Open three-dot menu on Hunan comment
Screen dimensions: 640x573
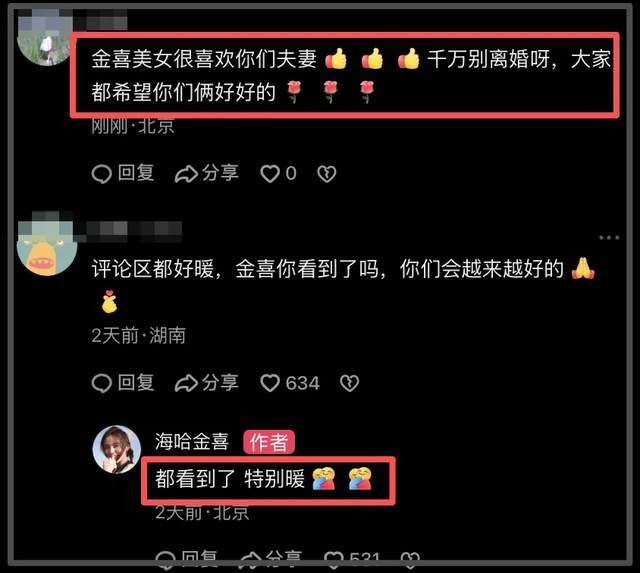(609, 238)
